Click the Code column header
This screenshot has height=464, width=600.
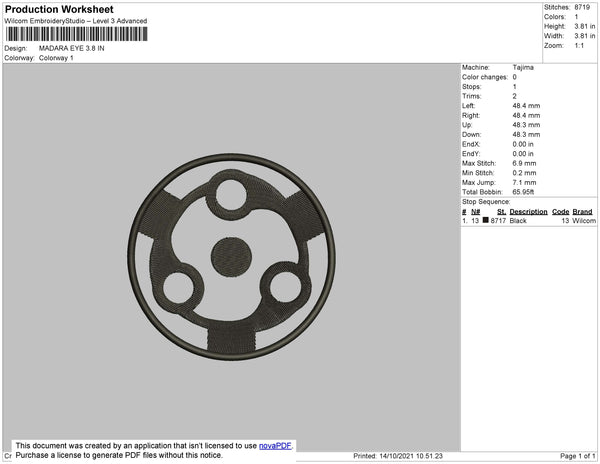coord(561,212)
